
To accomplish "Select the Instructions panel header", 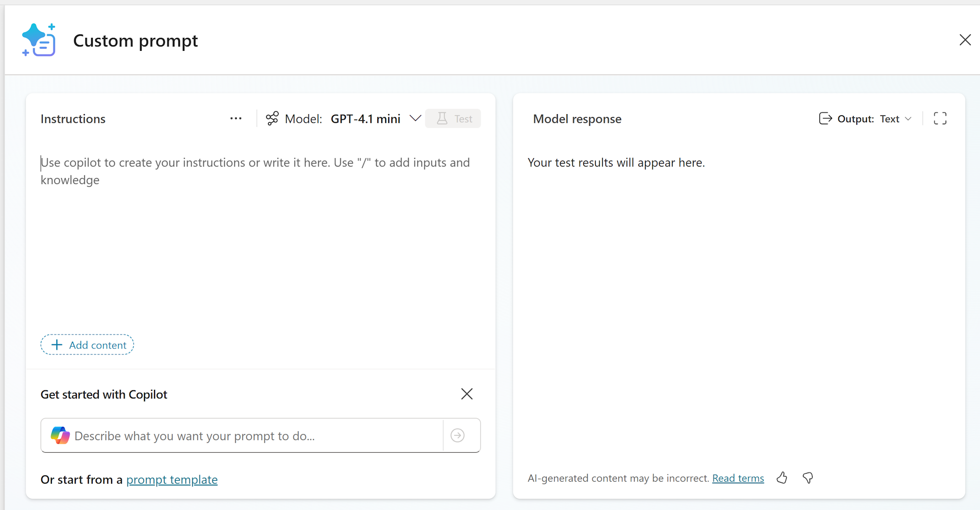I will 73,119.
